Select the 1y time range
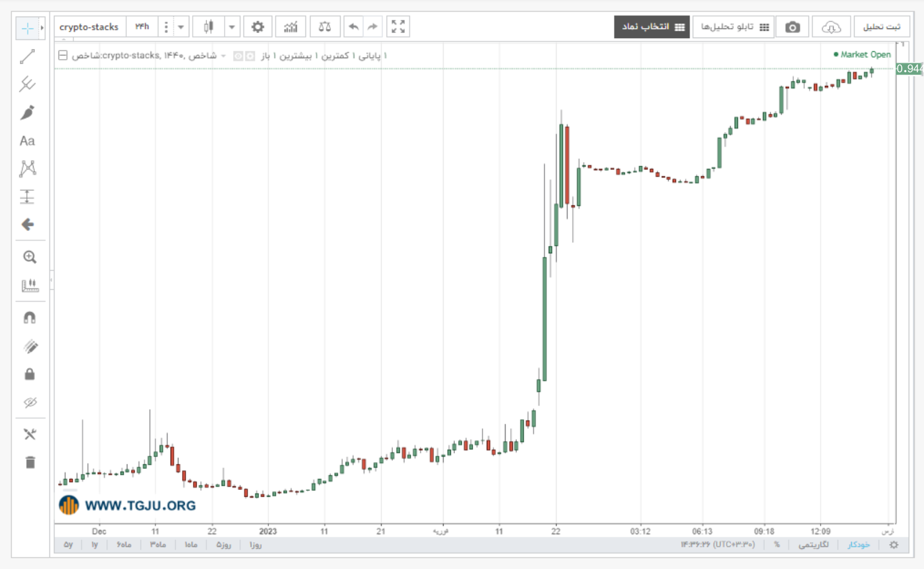This screenshot has width=924, height=569. [94, 545]
